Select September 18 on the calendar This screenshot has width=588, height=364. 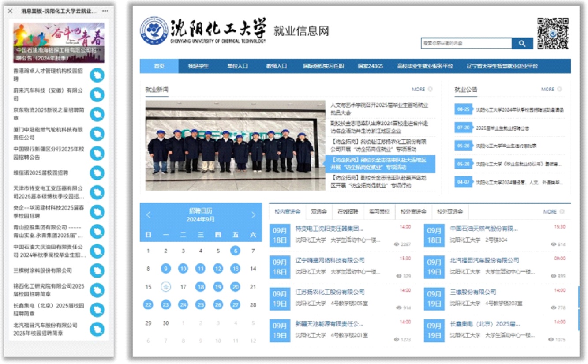[x=200, y=287]
